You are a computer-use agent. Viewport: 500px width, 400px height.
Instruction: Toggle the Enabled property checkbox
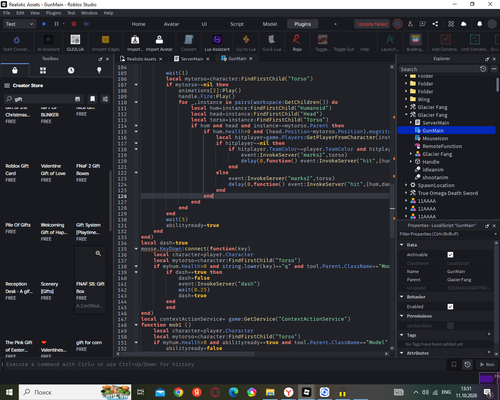[450, 307]
